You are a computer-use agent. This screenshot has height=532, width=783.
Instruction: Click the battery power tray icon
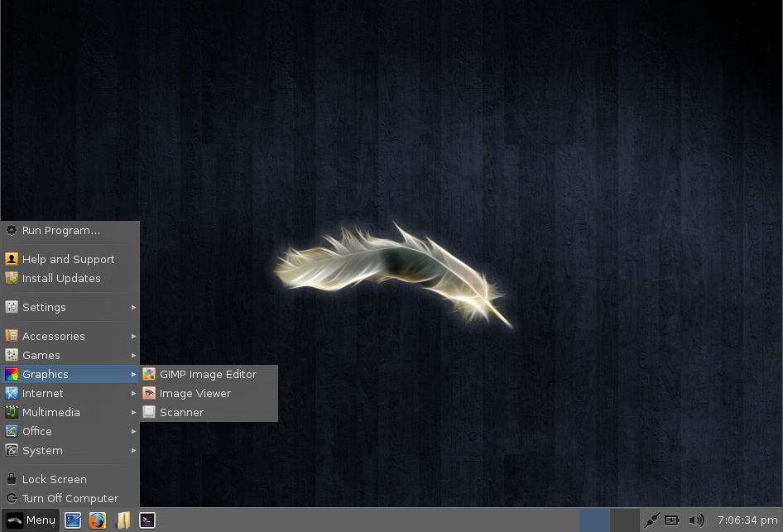click(672, 520)
